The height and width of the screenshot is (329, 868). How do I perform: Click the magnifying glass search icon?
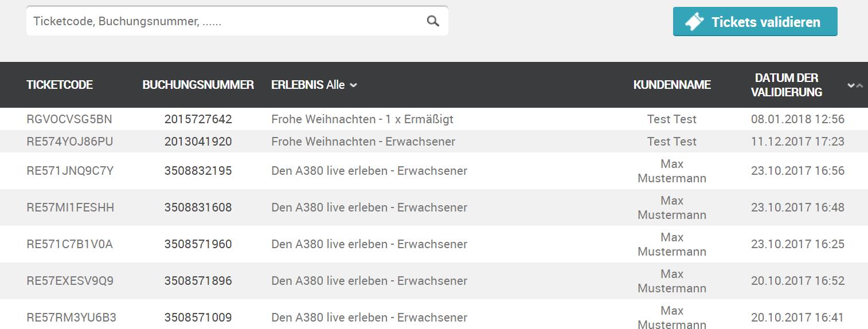433,21
